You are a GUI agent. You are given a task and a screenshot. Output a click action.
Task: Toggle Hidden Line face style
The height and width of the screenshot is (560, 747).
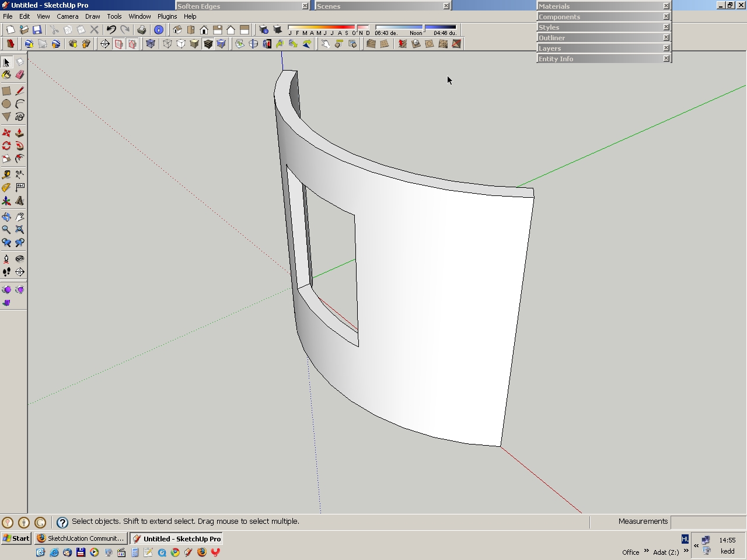tap(181, 44)
